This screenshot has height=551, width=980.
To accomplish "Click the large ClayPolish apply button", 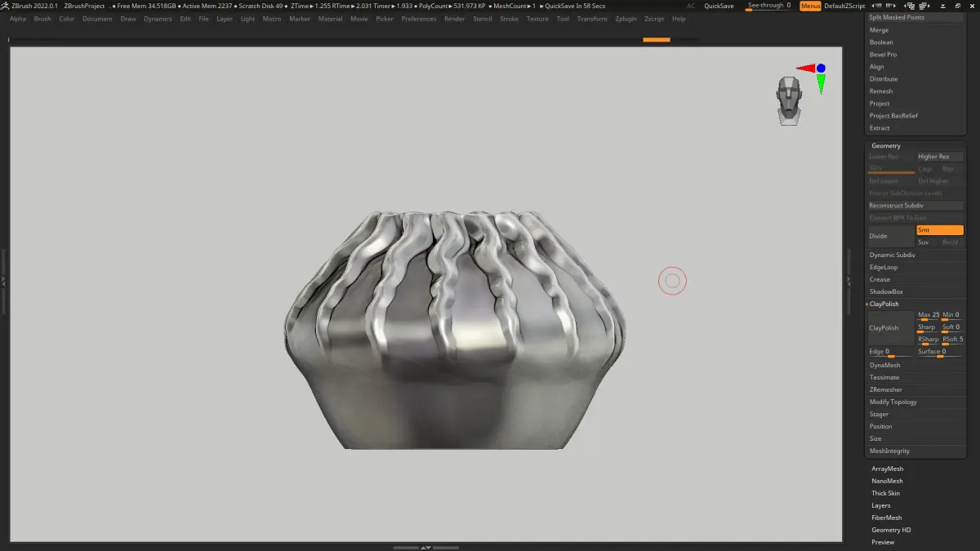I will click(x=890, y=328).
